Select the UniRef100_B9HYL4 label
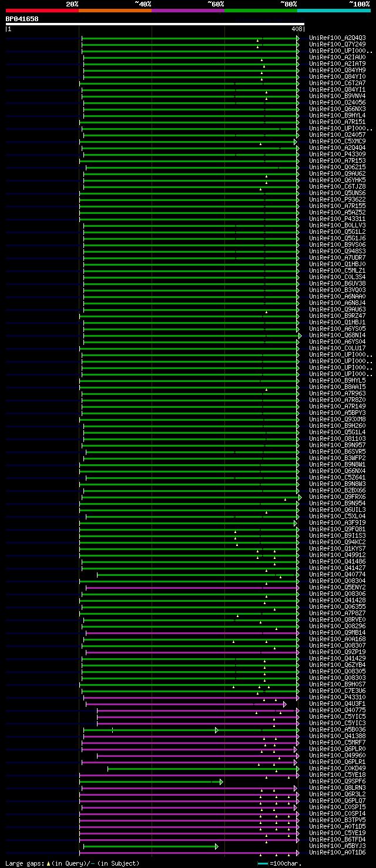Viewport: 376px width, 868px height. pos(337,115)
